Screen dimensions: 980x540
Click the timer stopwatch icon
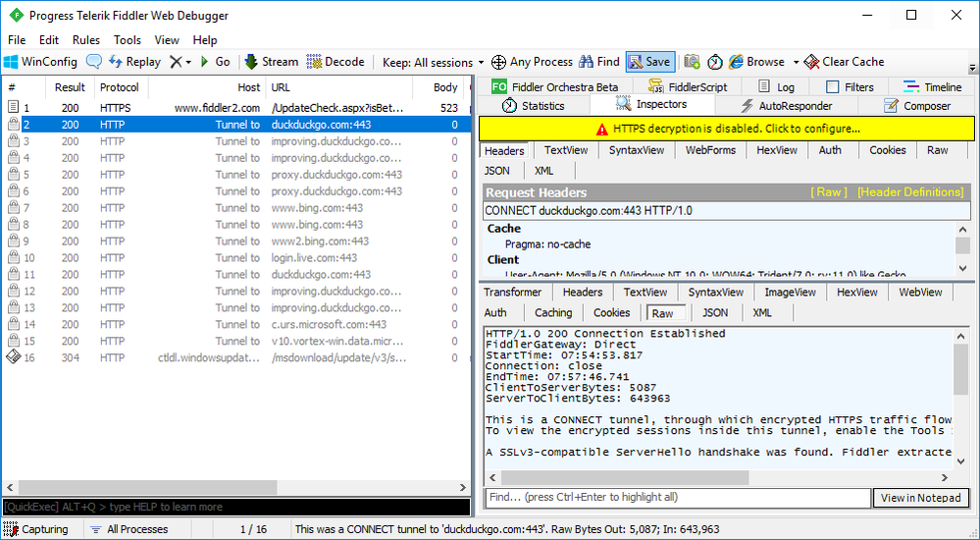pyautogui.click(x=715, y=62)
